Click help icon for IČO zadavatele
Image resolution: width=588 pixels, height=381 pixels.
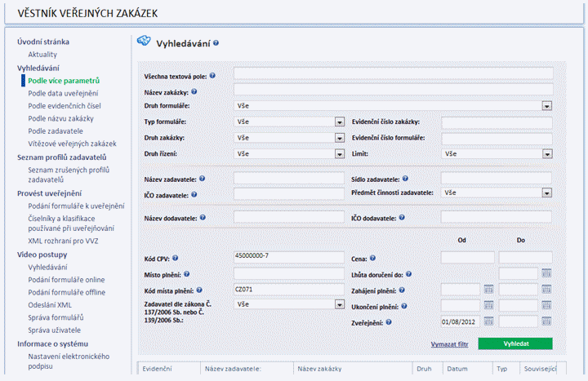point(194,194)
